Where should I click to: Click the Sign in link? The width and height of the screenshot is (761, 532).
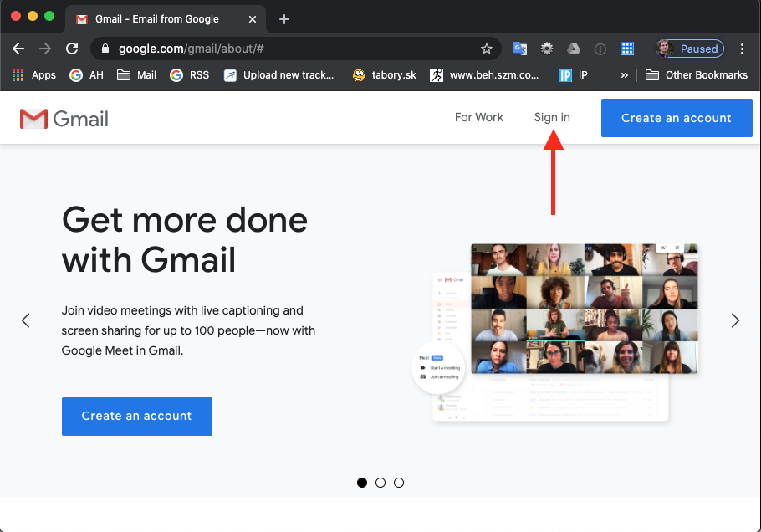tap(552, 118)
